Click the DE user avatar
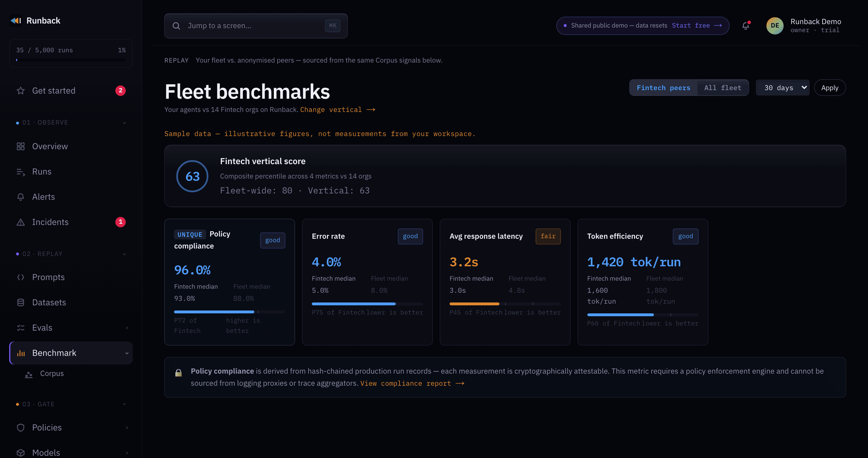This screenshot has width=868, height=458. point(775,26)
